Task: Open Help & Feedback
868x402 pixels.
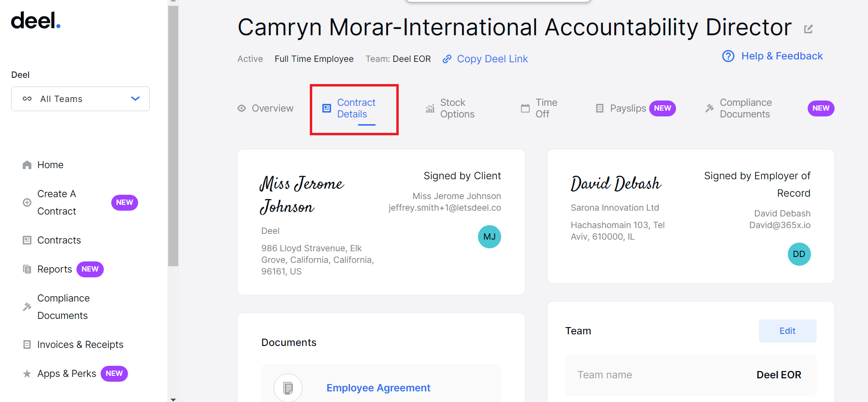Action: [782, 56]
